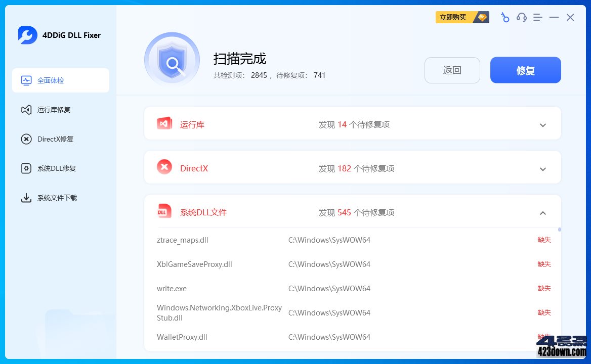Click 发现 545 个待修复项 text
591x364 pixels.
356,212
